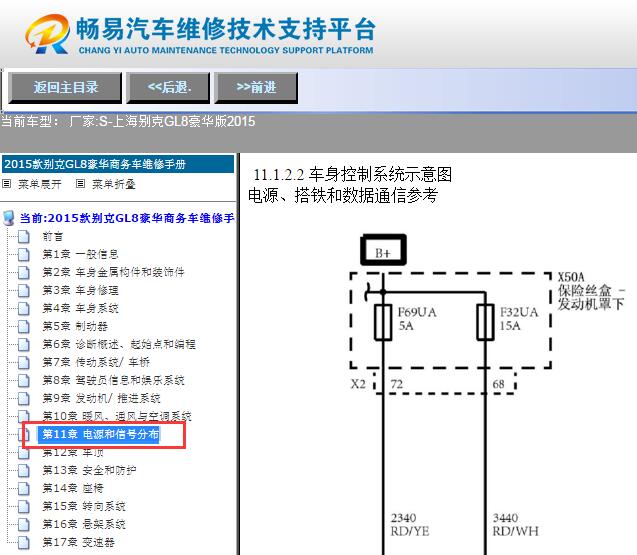
Task: Open 第16章 悬架系统
Action: (84, 524)
